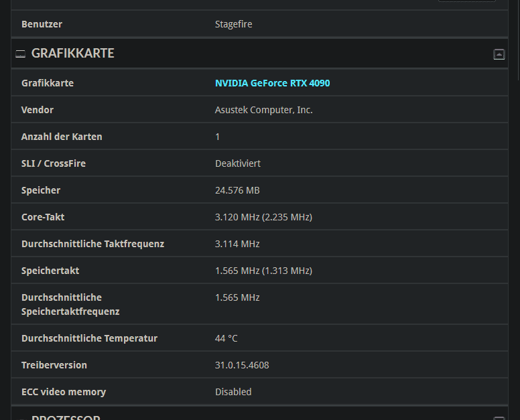Click the Treiberversion label
This screenshot has height=420, width=520.
(x=54, y=365)
